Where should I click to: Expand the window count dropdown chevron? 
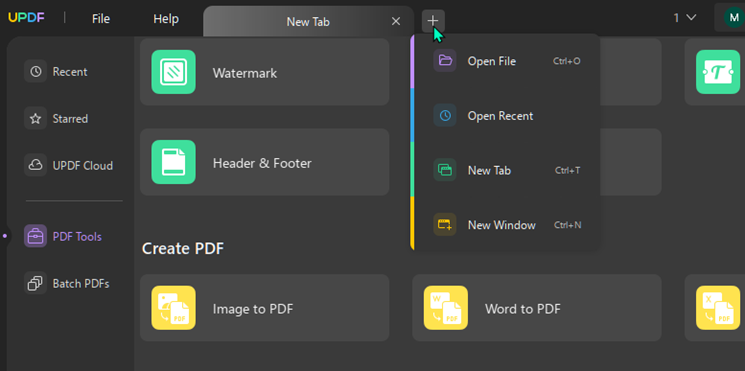coord(691,18)
